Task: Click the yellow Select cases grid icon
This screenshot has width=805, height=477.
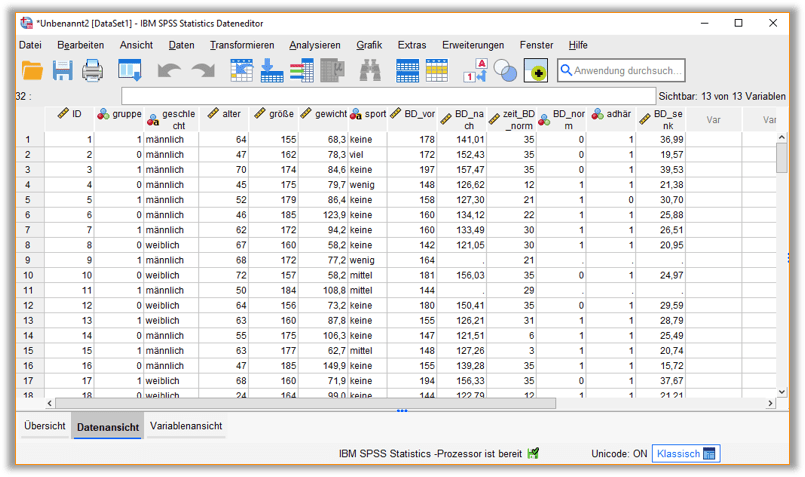Action: point(437,70)
